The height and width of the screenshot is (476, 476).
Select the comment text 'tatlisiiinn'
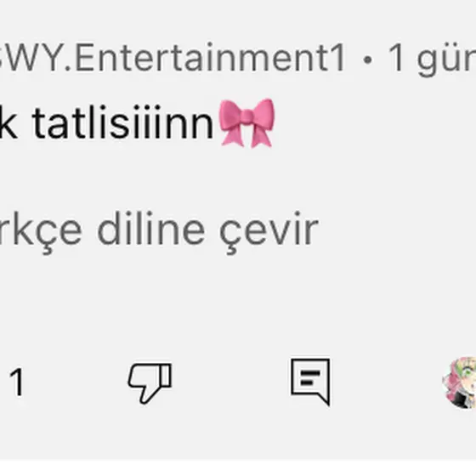point(123,122)
